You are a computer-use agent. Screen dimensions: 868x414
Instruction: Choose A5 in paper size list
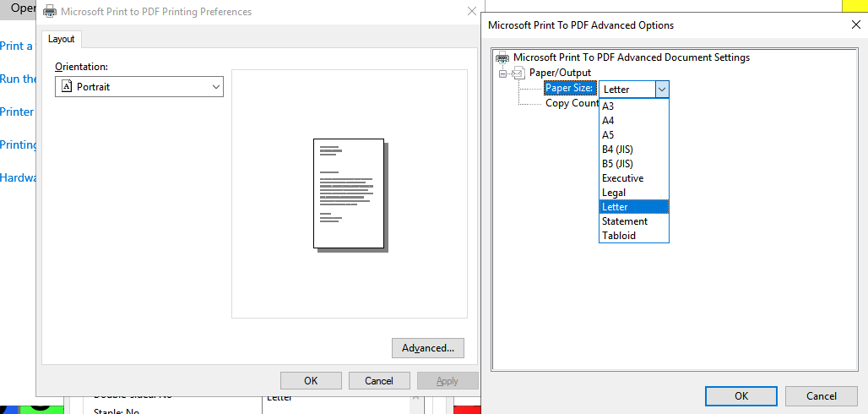pyautogui.click(x=634, y=134)
